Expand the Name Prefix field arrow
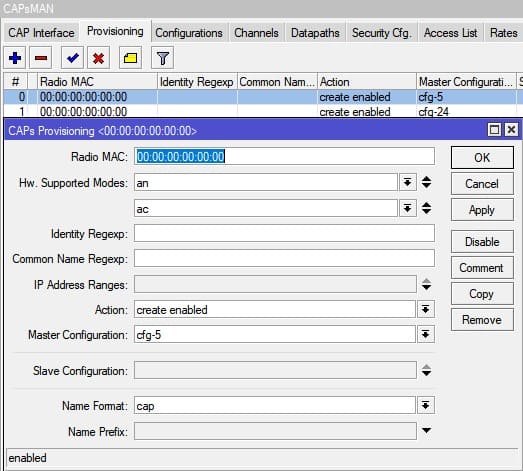 click(x=426, y=430)
